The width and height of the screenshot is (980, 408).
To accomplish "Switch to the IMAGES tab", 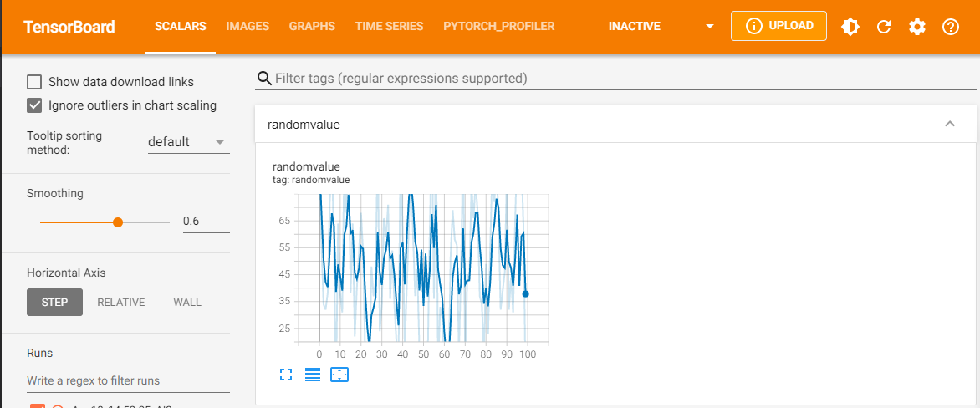I will [x=248, y=27].
